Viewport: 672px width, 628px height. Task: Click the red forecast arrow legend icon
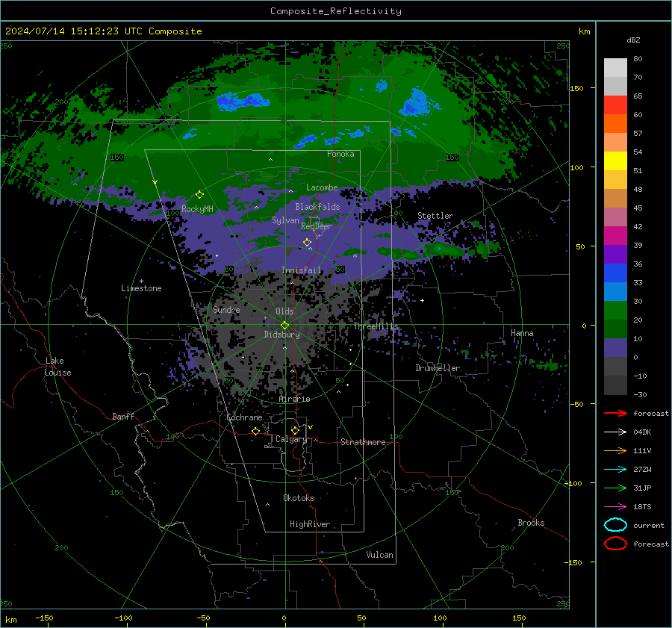615,413
